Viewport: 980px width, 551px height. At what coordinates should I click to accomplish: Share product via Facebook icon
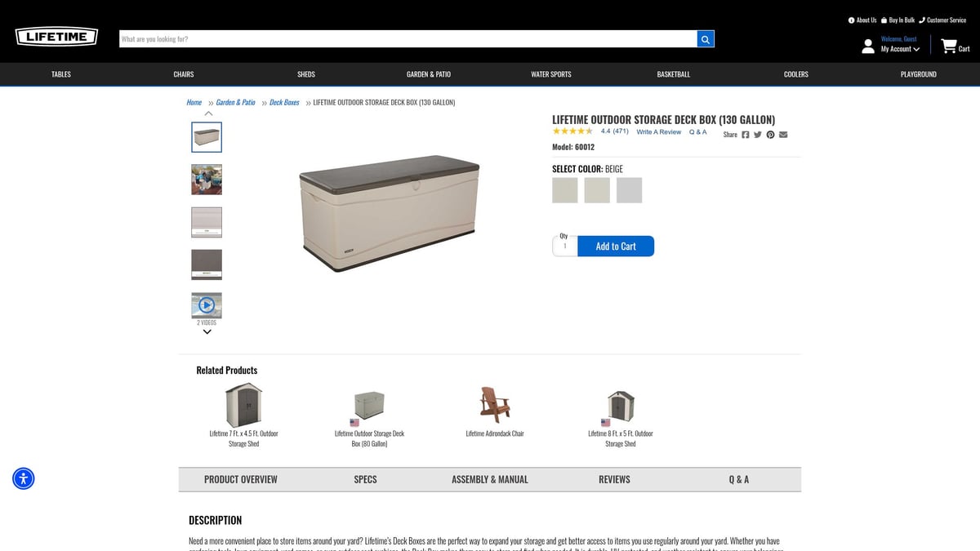pos(746,135)
